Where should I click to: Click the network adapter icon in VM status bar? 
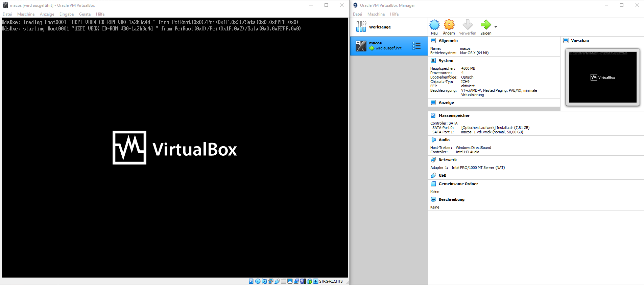pos(270,281)
